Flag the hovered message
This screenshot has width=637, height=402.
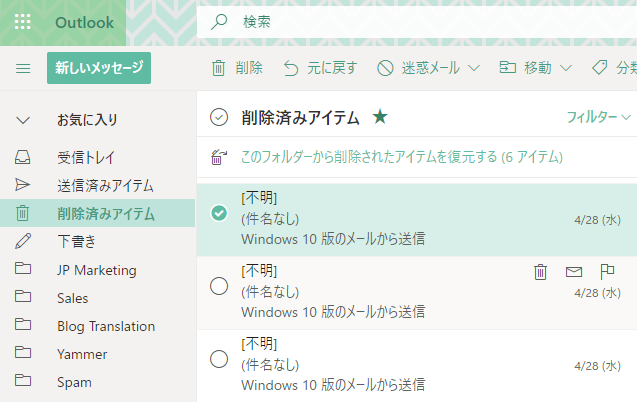pos(606,271)
